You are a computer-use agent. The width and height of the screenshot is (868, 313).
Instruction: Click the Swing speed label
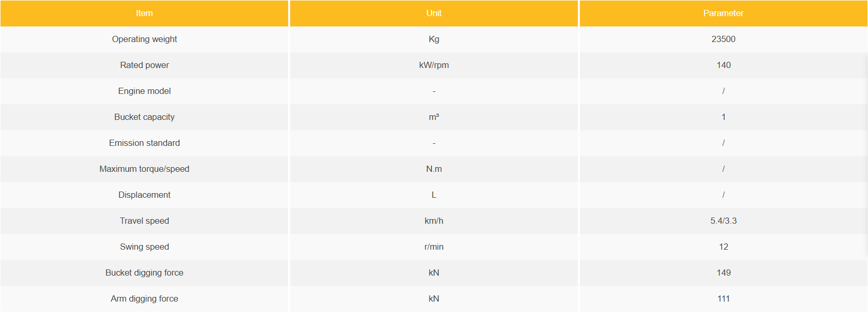[x=144, y=247]
